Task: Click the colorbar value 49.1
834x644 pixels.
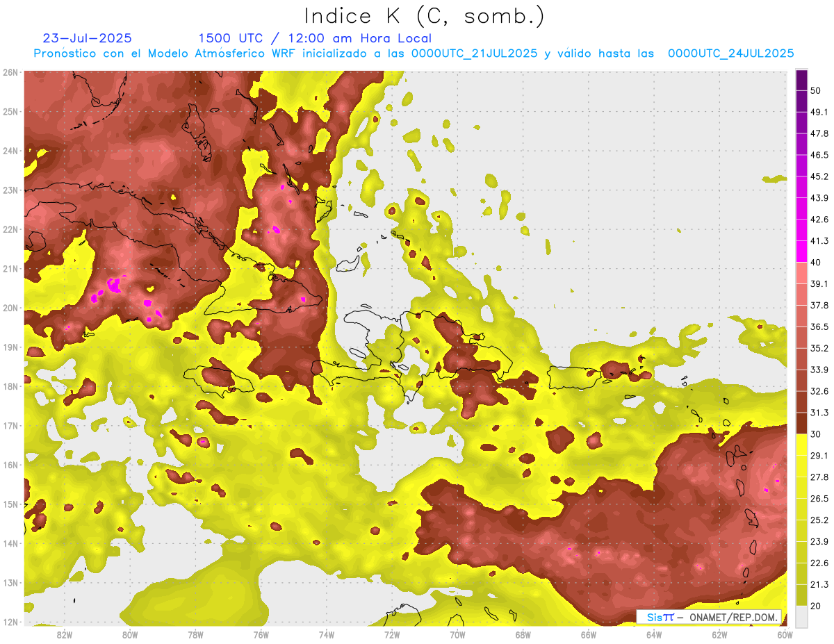Action: pyautogui.click(x=819, y=112)
